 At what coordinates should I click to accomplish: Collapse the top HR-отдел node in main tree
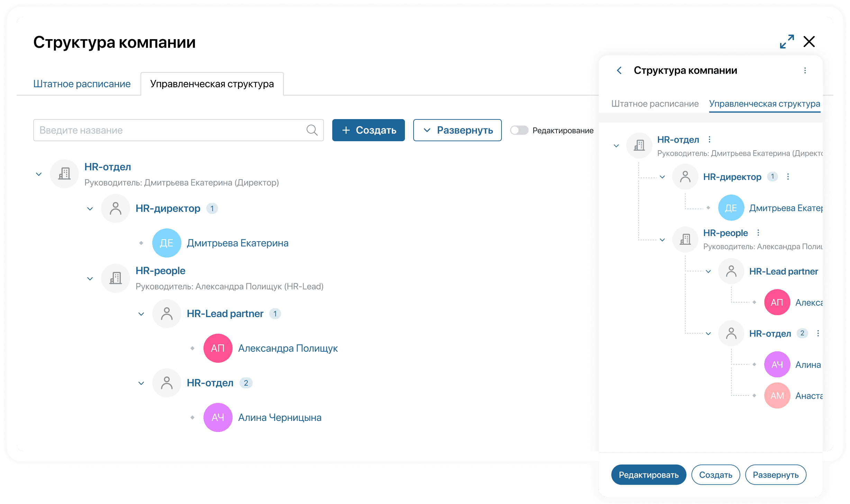tap(39, 174)
